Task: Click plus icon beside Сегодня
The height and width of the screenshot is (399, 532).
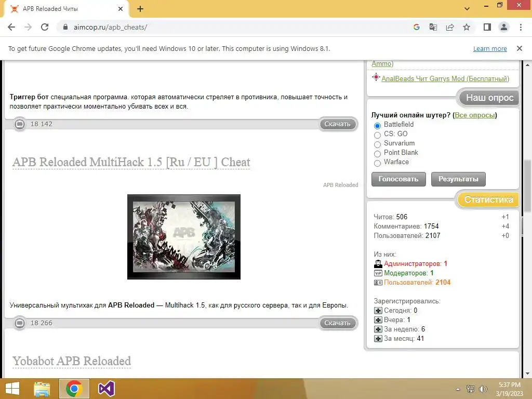Action: 378,311
